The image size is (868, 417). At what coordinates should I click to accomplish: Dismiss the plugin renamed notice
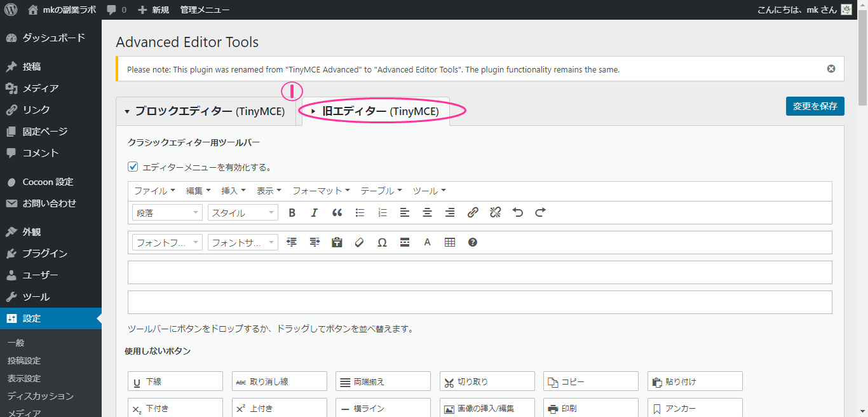pyautogui.click(x=831, y=69)
